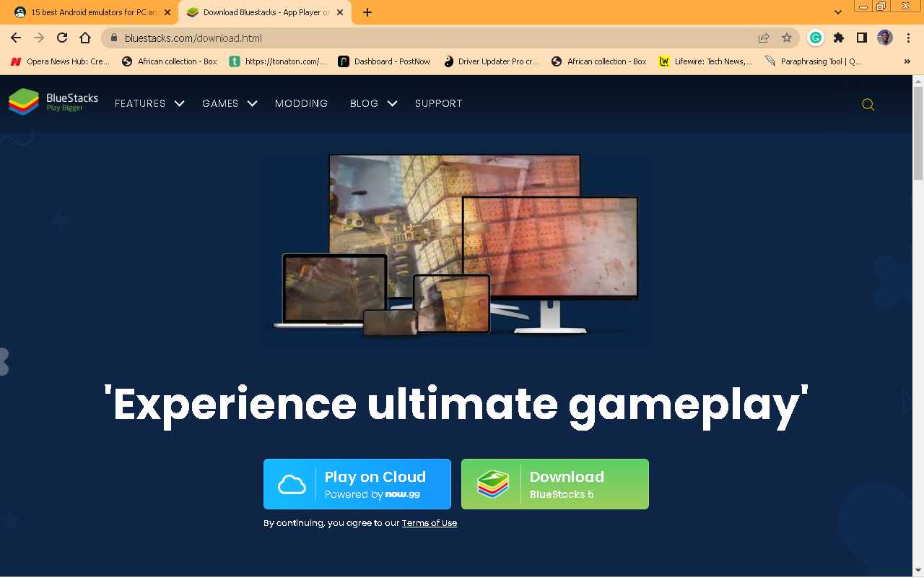Open the MODDING navigation item

[x=301, y=104]
